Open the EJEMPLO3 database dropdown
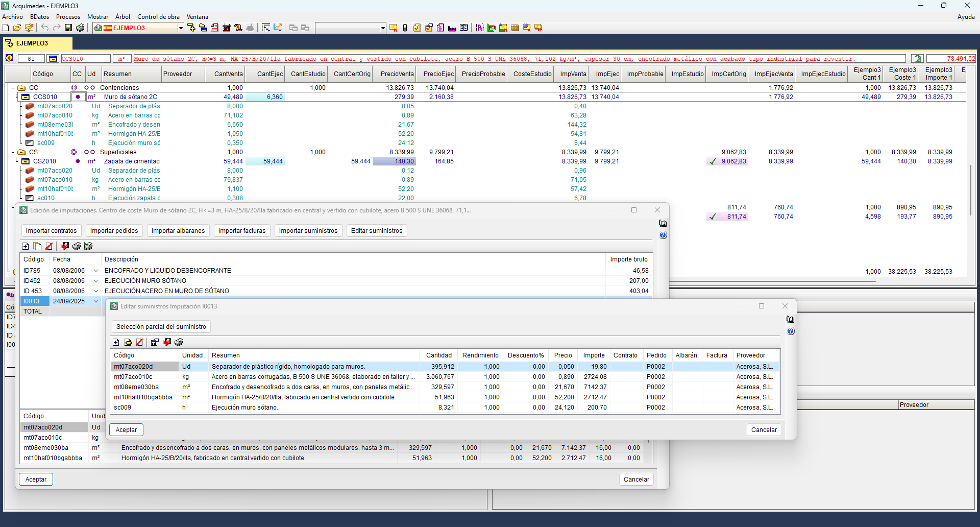 pos(180,28)
